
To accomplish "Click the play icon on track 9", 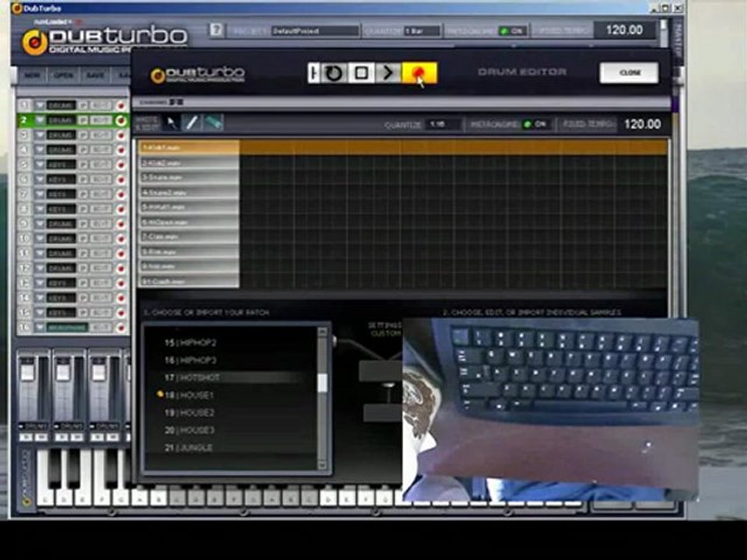I will pyautogui.click(x=83, y=224).
